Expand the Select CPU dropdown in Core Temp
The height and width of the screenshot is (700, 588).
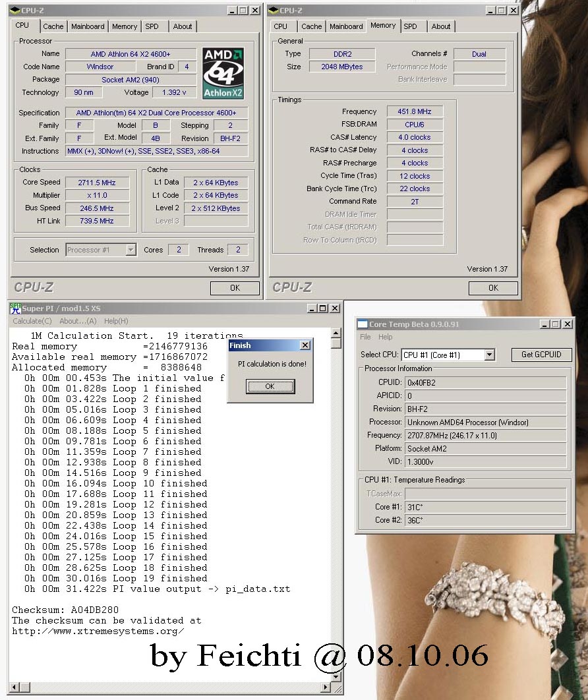(489, 355)
